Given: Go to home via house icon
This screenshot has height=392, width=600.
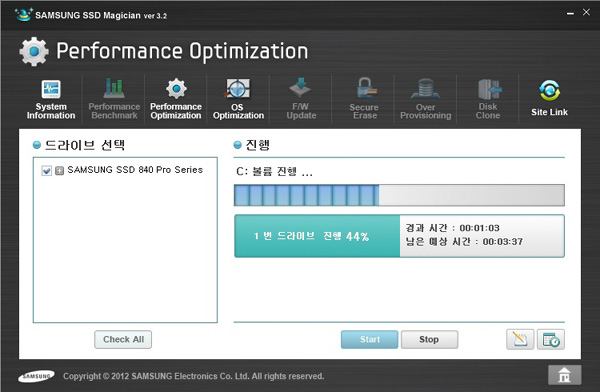Looking at the screenshot, I should point(564,375).
